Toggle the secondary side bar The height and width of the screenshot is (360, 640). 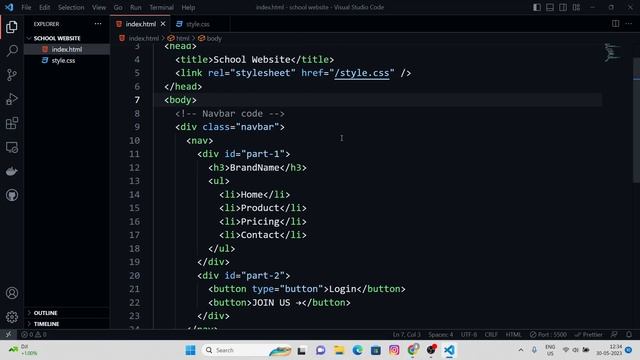point(563,7)
